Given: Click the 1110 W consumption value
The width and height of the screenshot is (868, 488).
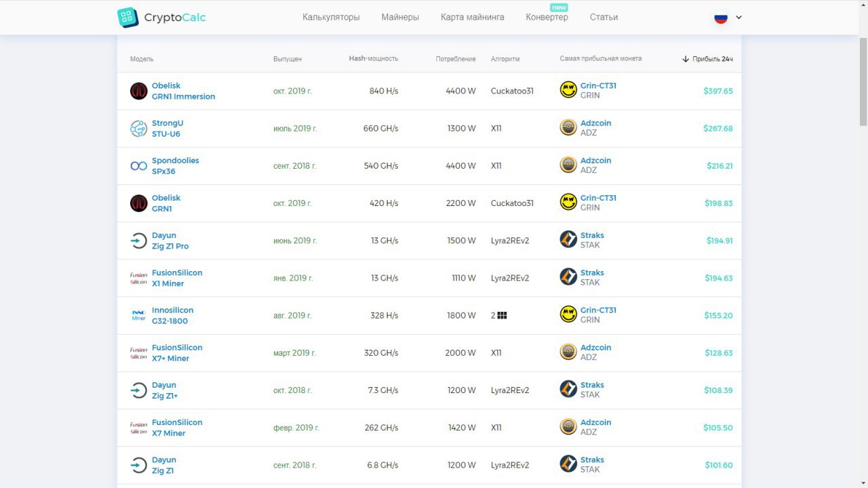Looking at the screenshot, I should pyautogui.click(x=464, y=278).
